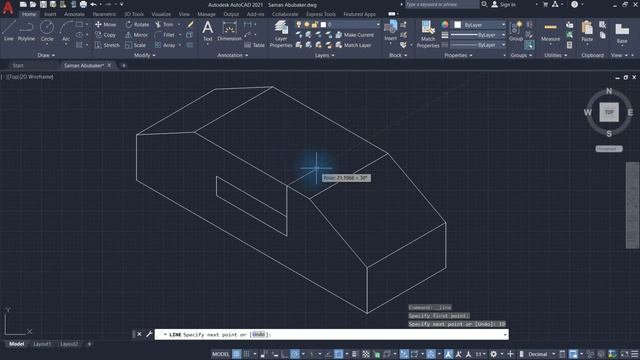Select the multiline Text tool
Image resolution: width=640 pixels, height=360 pixels.
[208, 31]
